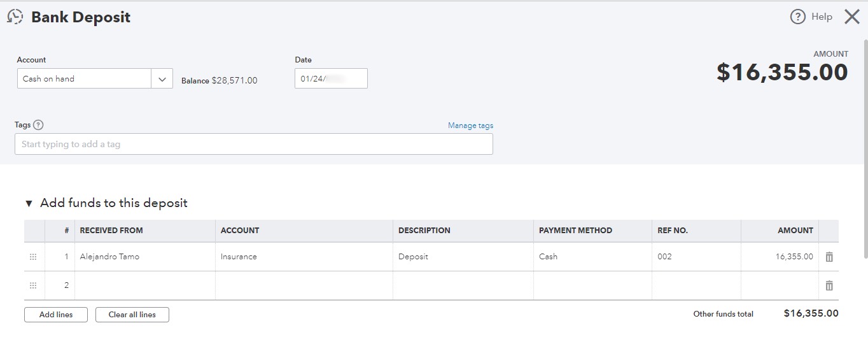Click the Date input field

(331, 79)
